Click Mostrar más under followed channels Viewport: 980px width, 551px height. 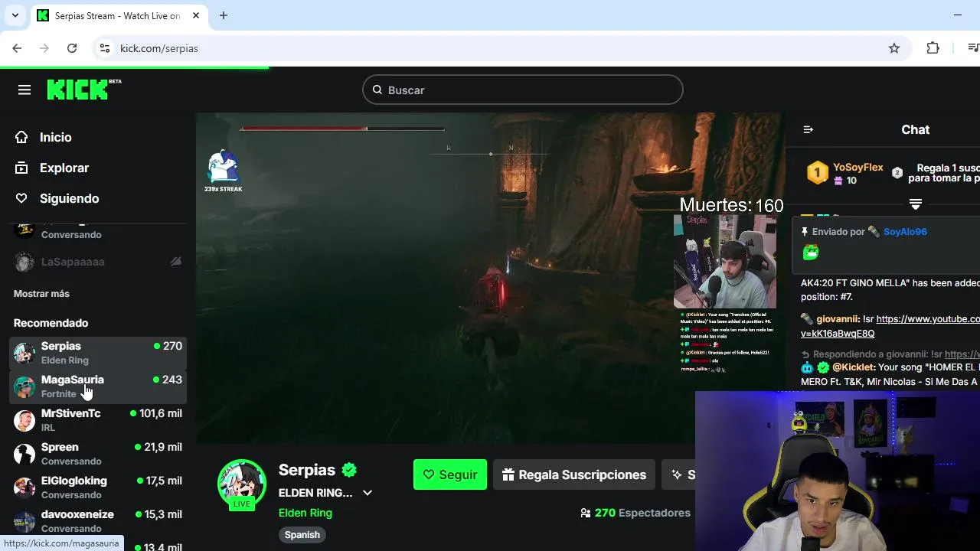click(x=41, y=294)
